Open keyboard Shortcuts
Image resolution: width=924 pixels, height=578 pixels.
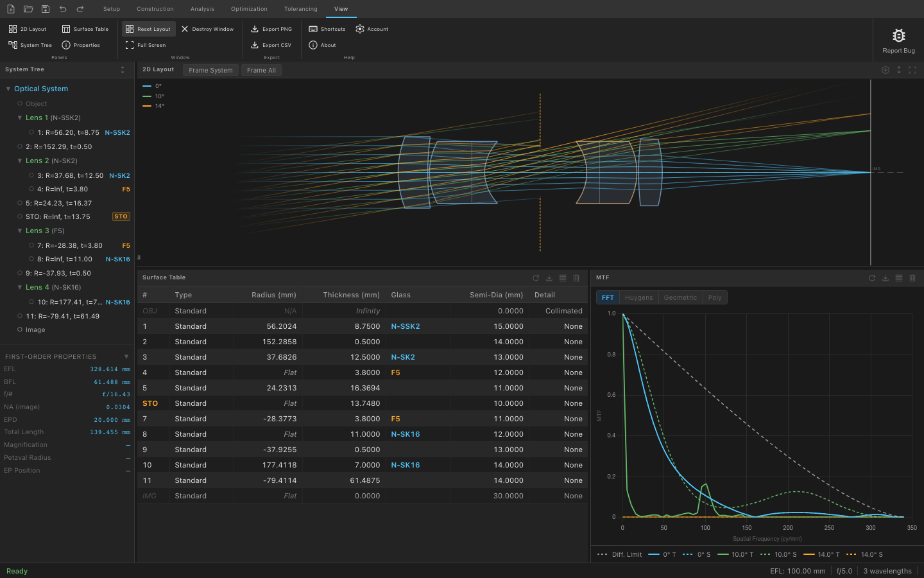point(327,29)
